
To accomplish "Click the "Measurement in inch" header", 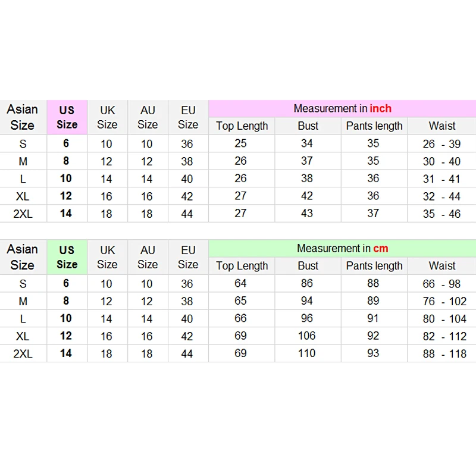I will (342, 108).
